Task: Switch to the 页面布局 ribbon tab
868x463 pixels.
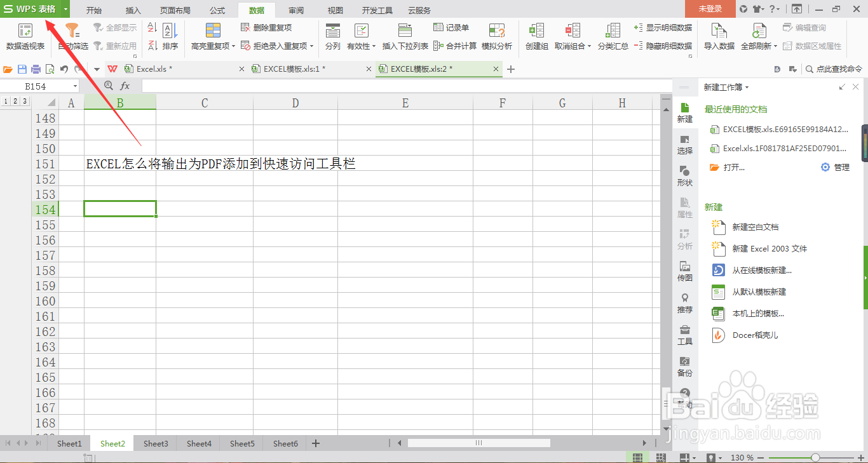Action: point(175,10)
